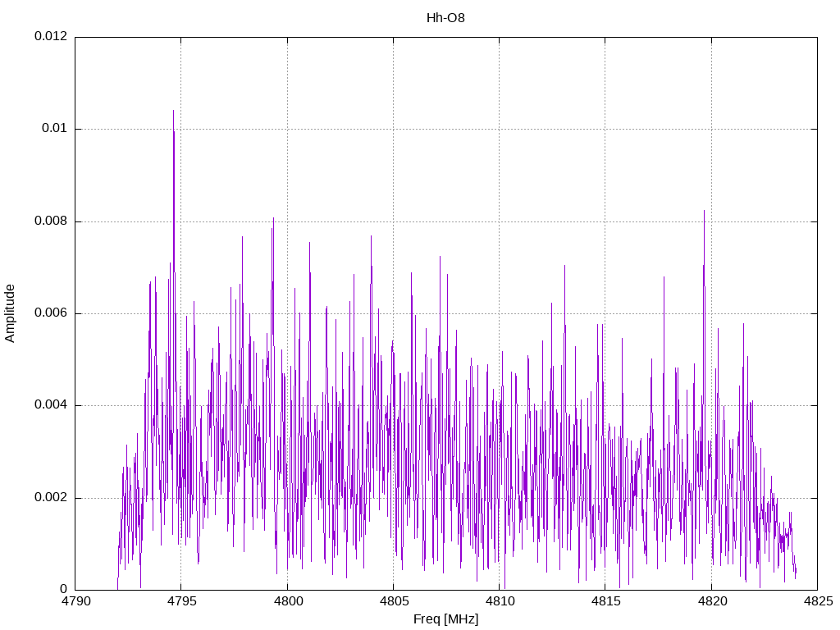Click the 0.008 y-axis tick label
840x630 pixels.
point(51,221)
